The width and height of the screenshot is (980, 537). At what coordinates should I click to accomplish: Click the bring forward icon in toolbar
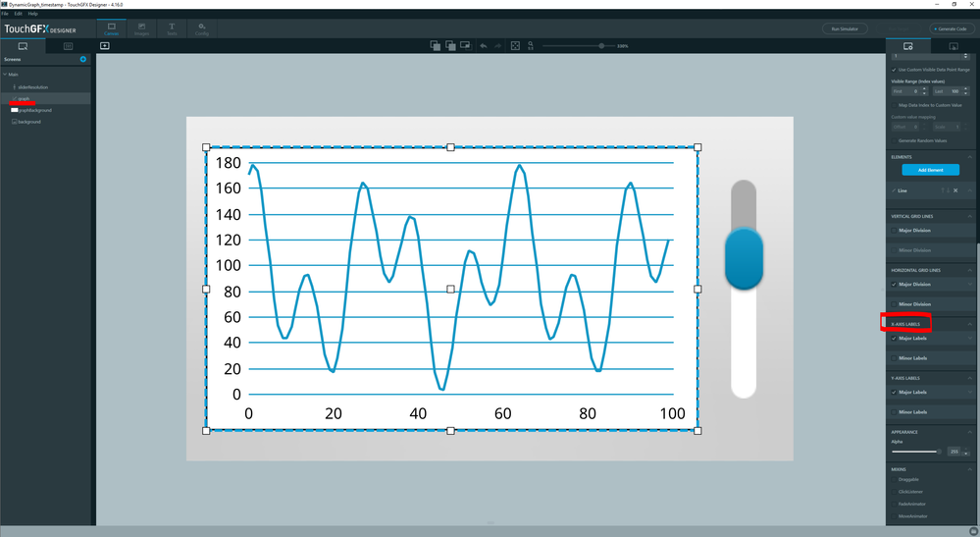pos(435,45)
